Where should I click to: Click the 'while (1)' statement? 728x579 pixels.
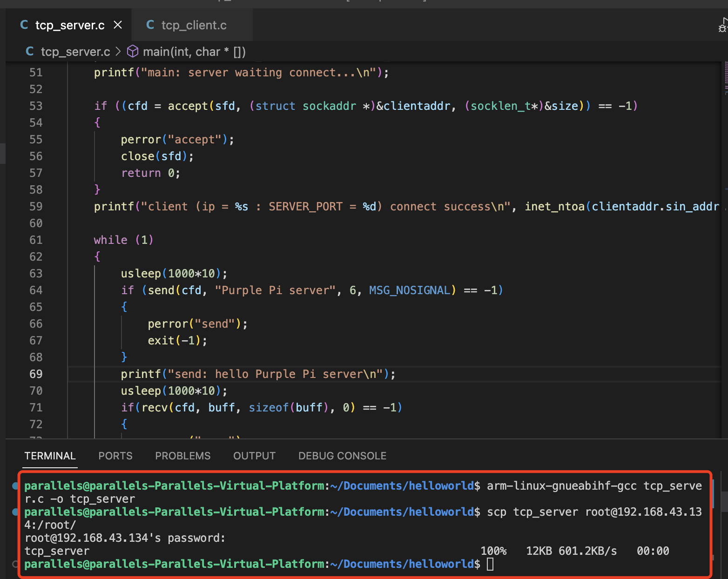[x=123, y=240]
